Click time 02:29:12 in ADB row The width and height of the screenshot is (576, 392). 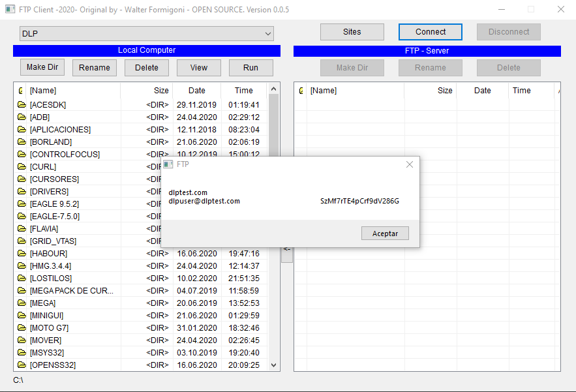coord(244,117)
